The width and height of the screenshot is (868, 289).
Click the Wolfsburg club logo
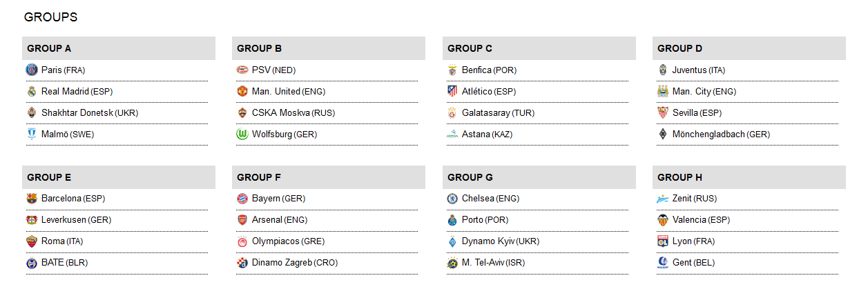pos(242,134)
